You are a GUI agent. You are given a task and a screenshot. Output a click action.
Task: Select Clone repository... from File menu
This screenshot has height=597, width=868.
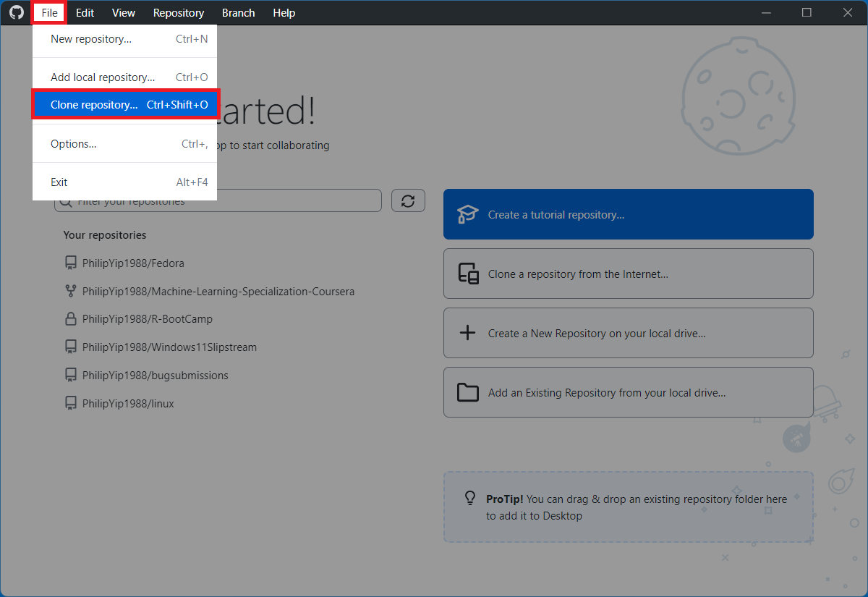click(124, 105)
